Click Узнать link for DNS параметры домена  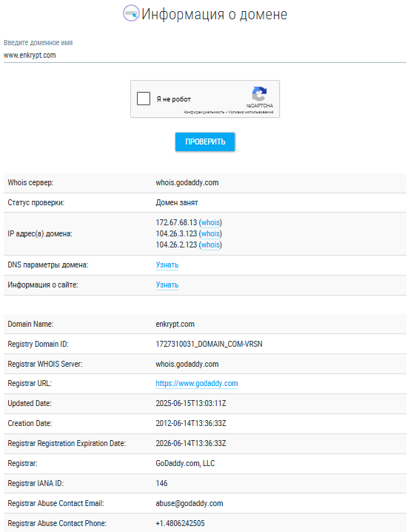point(167,265)
